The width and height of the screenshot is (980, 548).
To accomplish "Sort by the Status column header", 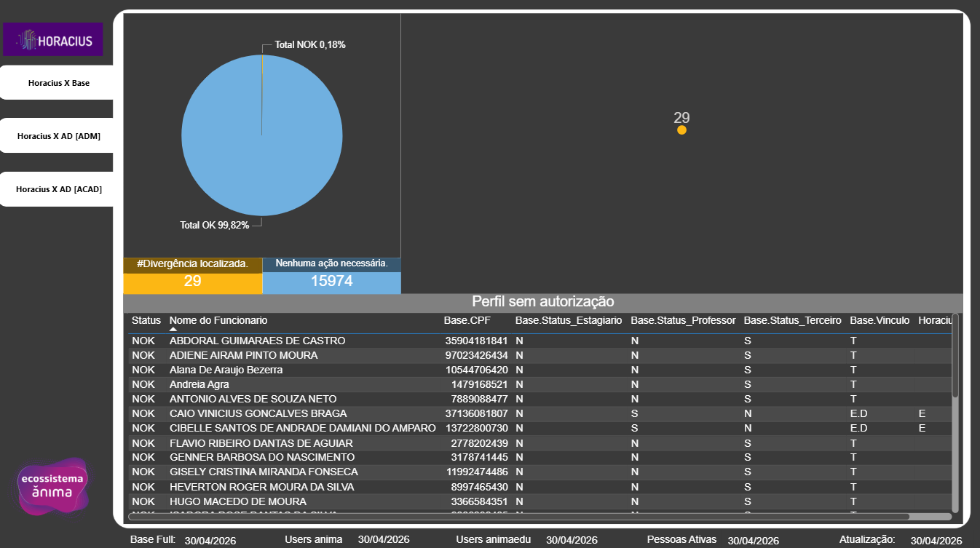I will click(x=146, y=320).
